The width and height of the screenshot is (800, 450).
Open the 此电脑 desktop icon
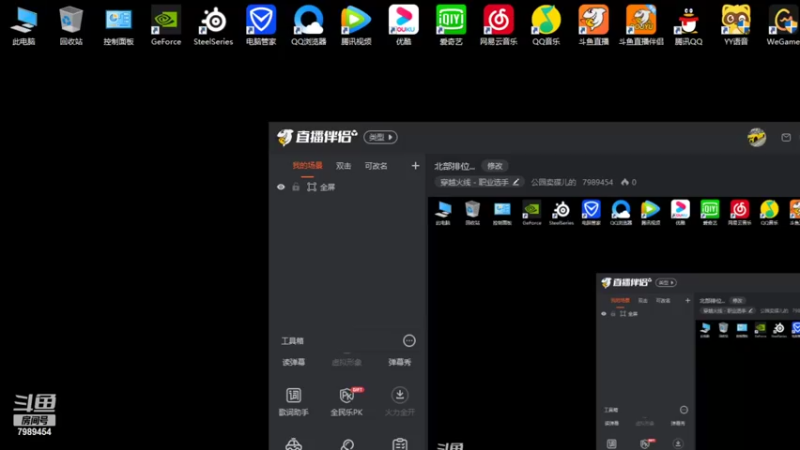coord(24,26)
